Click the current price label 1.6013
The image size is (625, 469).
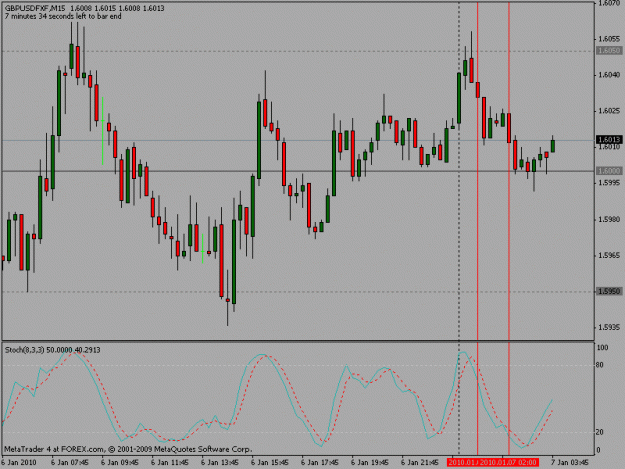click(609, 139)
